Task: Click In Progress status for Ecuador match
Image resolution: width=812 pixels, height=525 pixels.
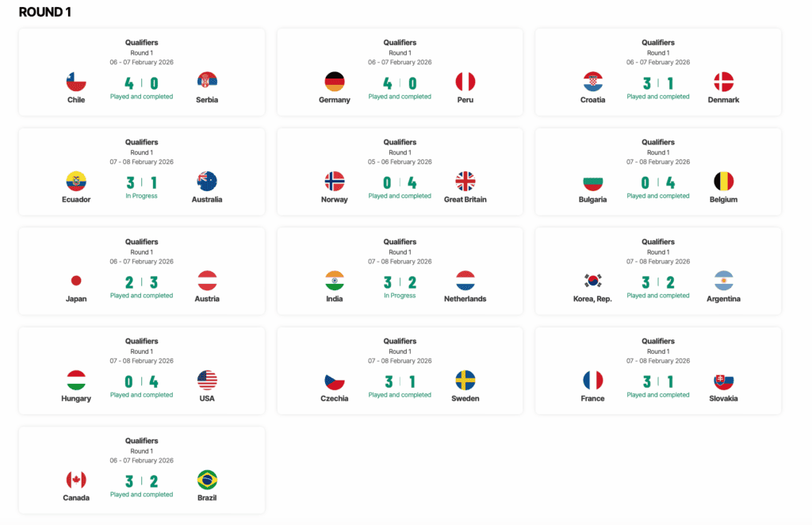Action: pos(141,196)
